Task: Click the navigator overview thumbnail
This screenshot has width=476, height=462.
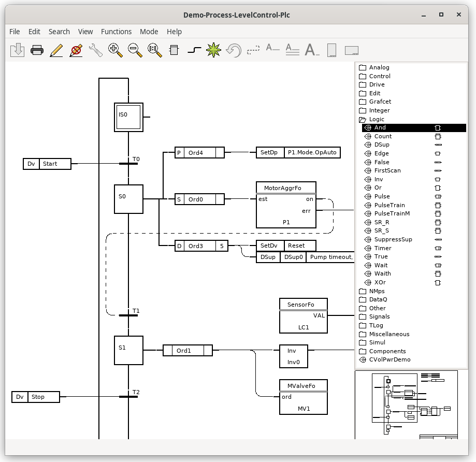Action: (406, 405)
